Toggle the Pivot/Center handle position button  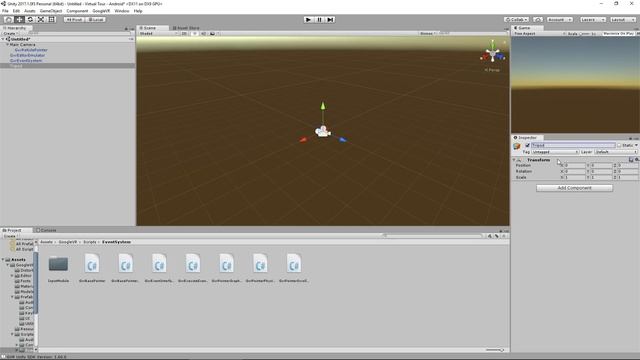point(74,20)
